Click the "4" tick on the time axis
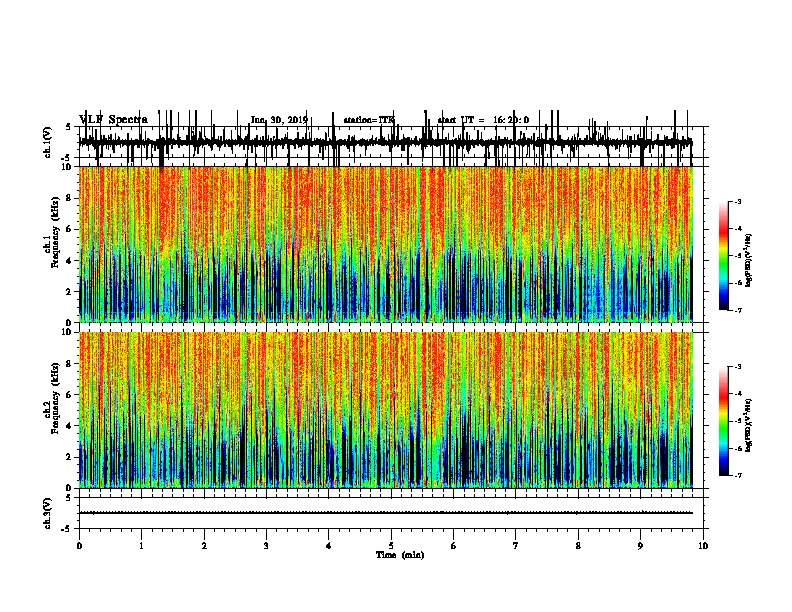Image resolution: width=792 pixels, height=612 pixels. click(329, 546)
